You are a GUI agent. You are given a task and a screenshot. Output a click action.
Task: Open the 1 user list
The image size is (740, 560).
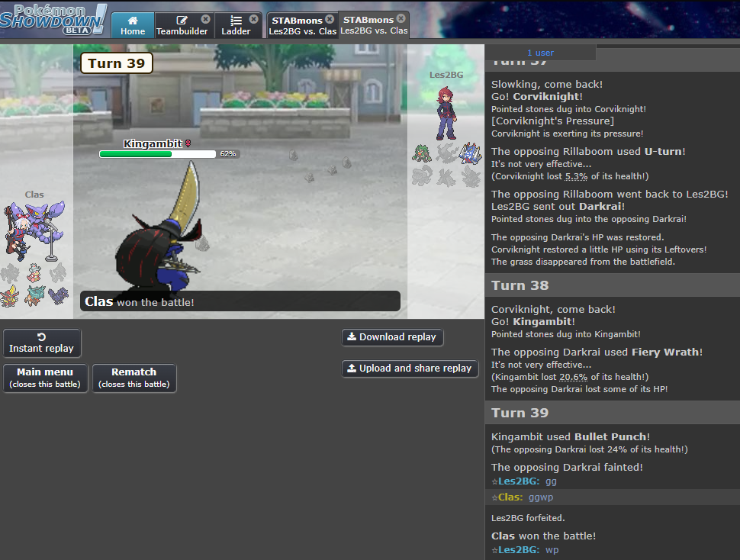click(x=540, y=53)
